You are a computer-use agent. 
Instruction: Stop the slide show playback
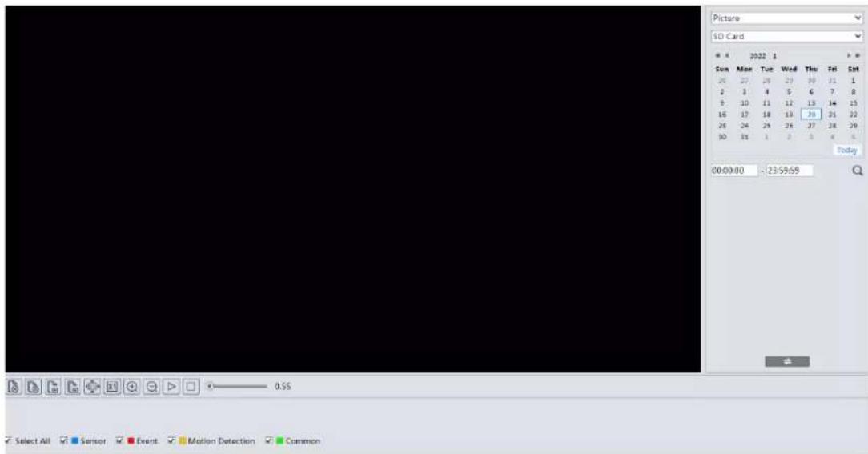[191, 387]
